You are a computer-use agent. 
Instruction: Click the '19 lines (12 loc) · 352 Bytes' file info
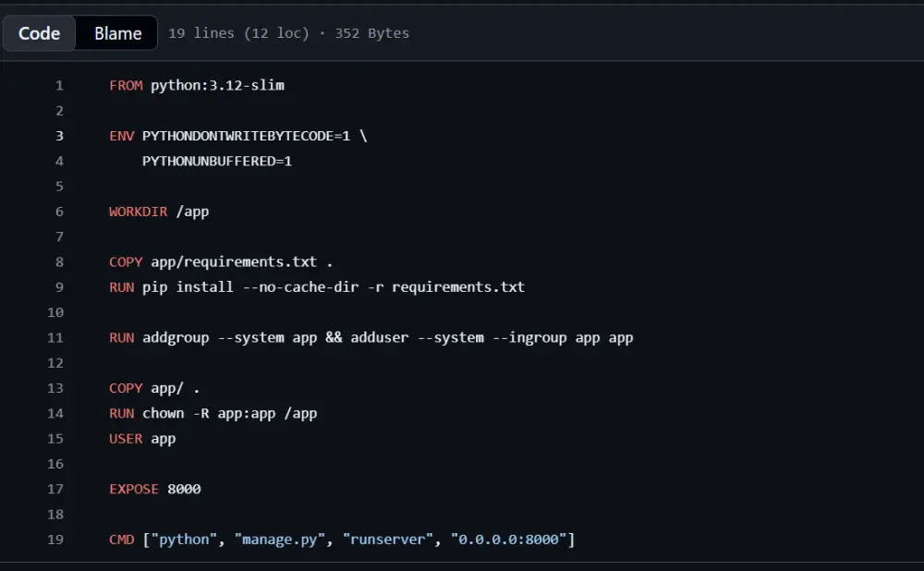pyautogui.click(x=288, y=33)
